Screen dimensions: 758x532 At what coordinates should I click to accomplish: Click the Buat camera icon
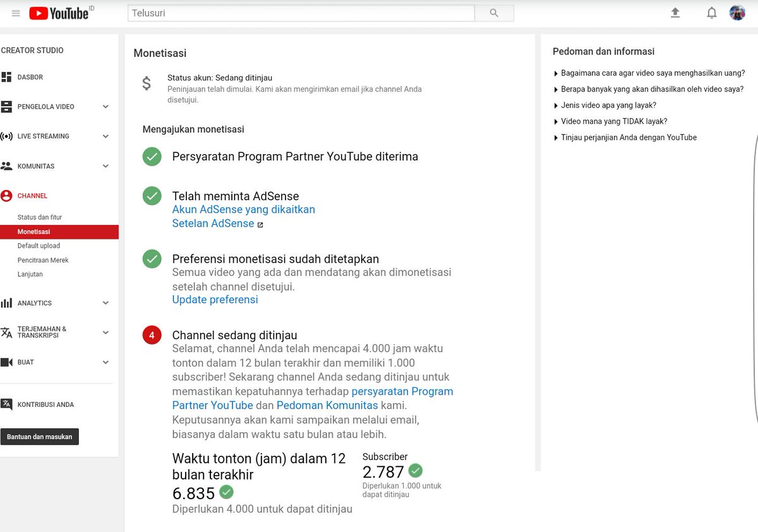click(6, 362)
